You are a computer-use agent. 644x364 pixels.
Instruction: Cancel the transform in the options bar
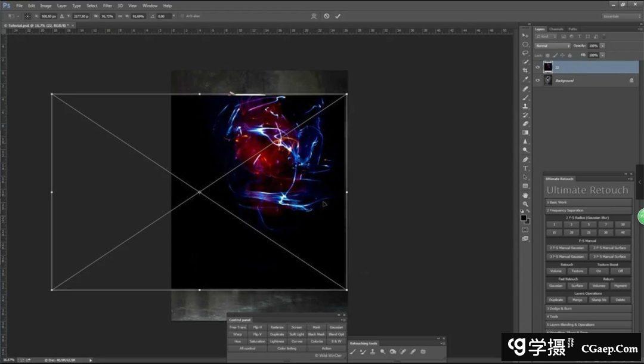click(x=326, y=16)
